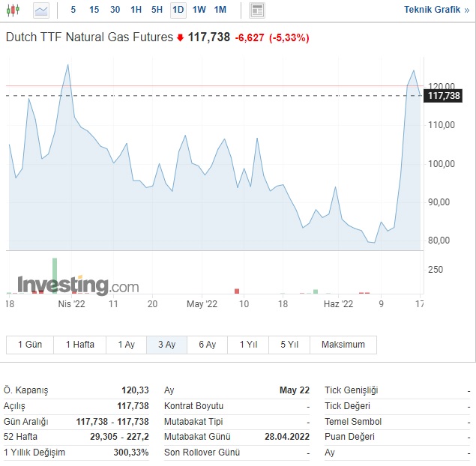
Task: Switch to 1 Yıl range
Action: pos(248,345)
